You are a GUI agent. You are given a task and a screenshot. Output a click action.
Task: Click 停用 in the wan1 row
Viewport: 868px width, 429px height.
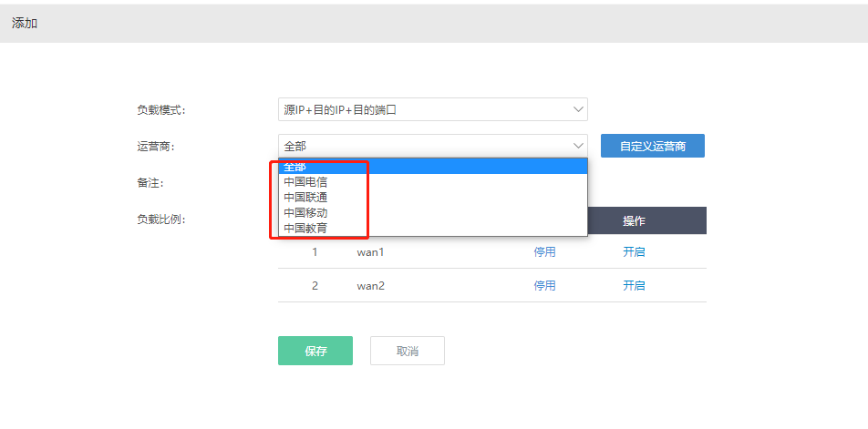pyautogui.click(x=544, y=252)
